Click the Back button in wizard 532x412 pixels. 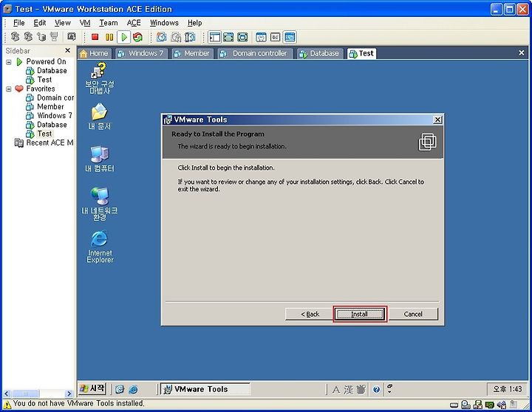[x=310, y=314]
